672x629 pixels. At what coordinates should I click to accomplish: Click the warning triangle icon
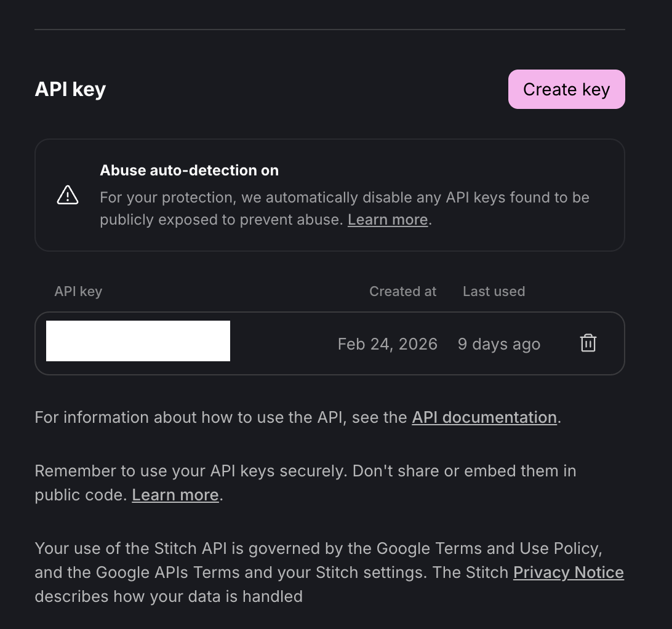pyautogui.click(x=68, y=195)
